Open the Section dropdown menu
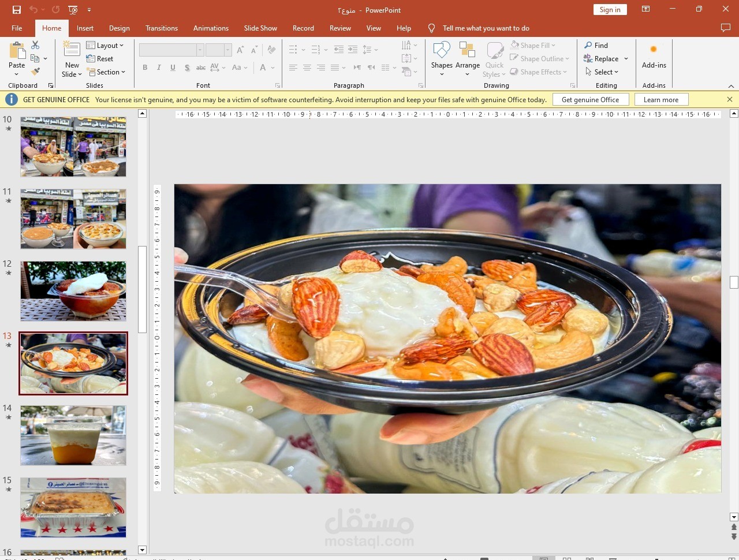Image resolution: width=739 pixels, height=560 pixels. tap(107, 72)
